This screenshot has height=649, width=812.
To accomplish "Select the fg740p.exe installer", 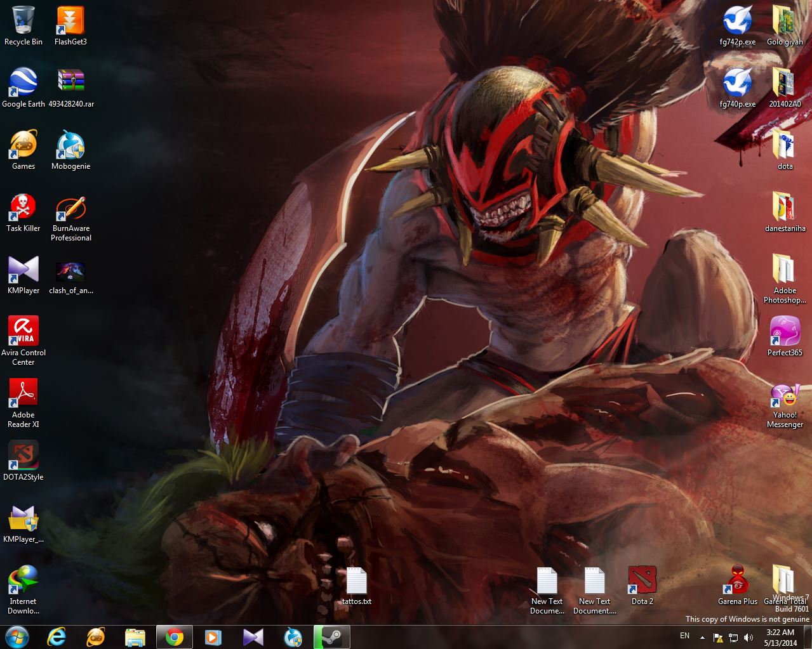I will coord(737,88).
